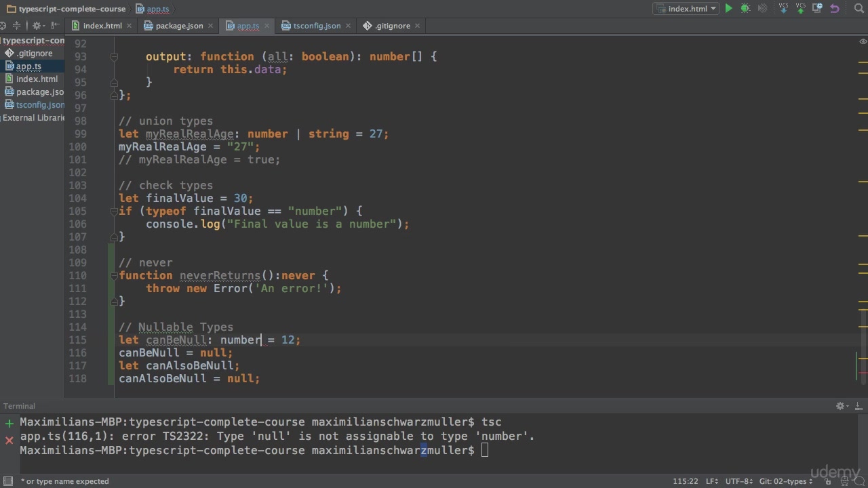Open search everywhere magnifier

click(859, 9)
